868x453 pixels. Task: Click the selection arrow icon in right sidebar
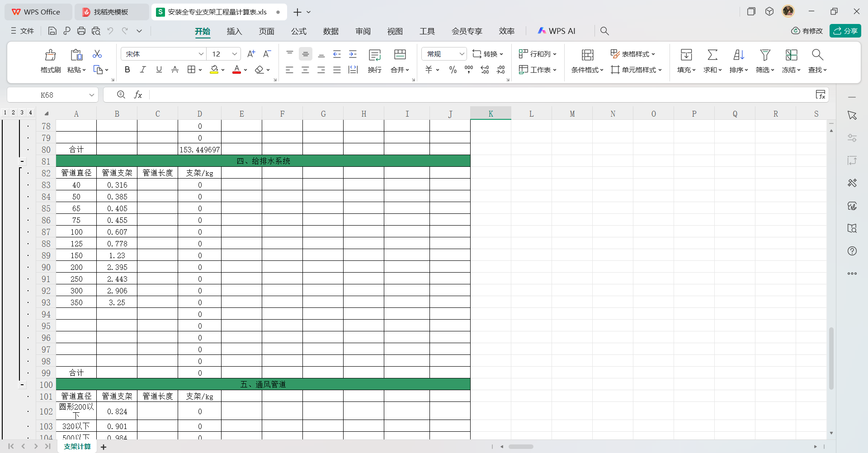click(x=852, y=115)
